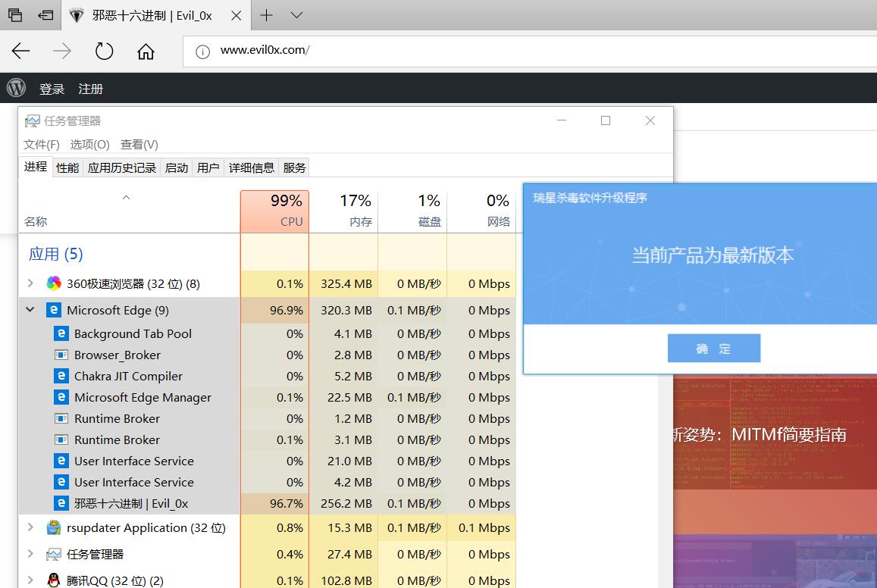Click the Chakra JIT Compiler icon

click(x=61, y=376)
